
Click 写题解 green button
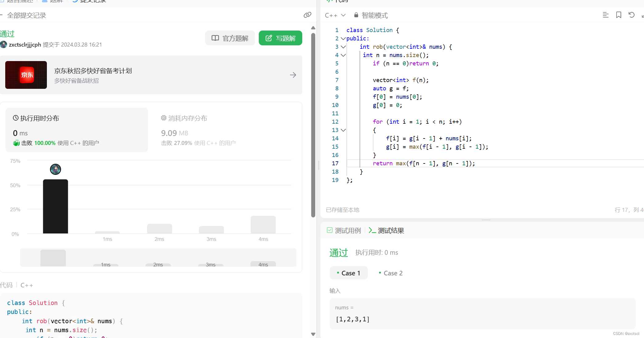280,38
